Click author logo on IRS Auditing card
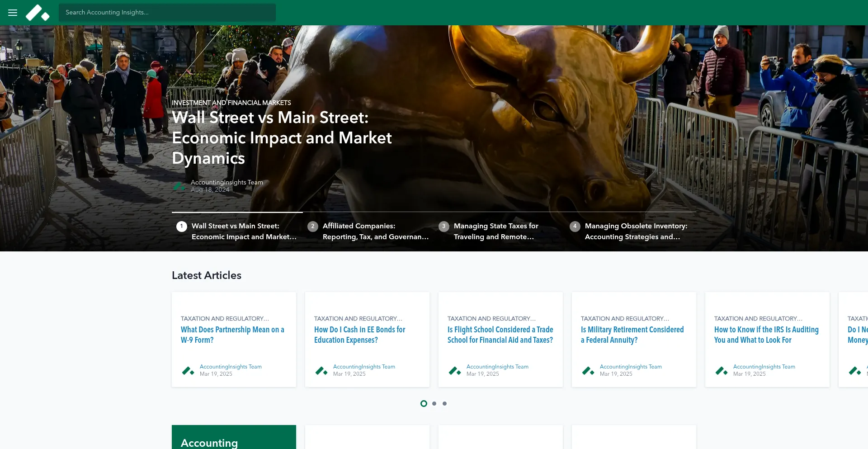The height and width of the screenshot is (449, 868). click(722, 371)
